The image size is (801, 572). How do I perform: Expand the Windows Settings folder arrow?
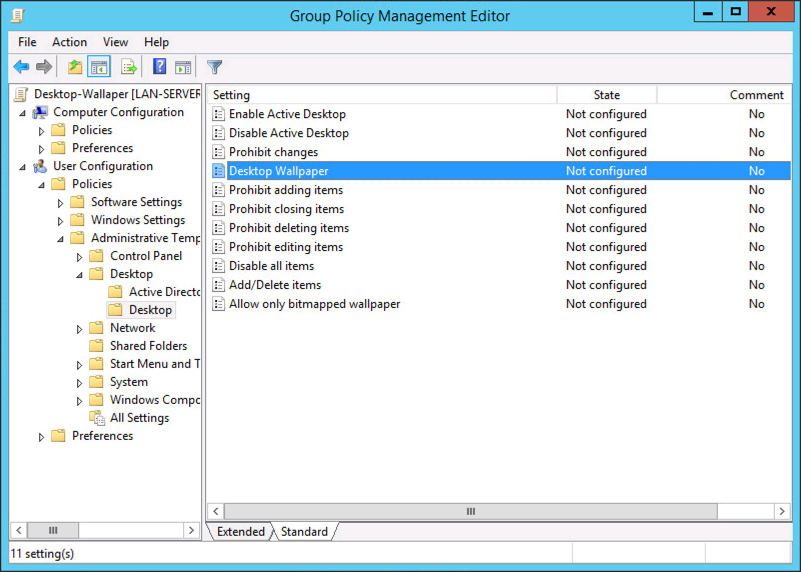coord(60,221)
